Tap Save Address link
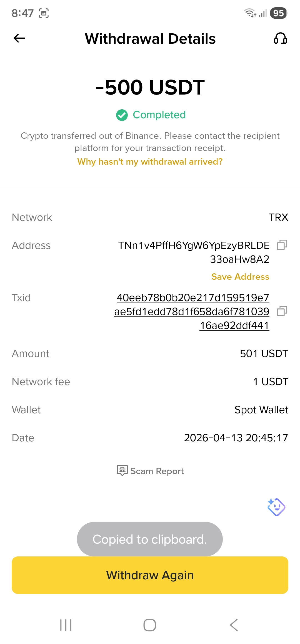300x644 pixels. tap(240, 277)
